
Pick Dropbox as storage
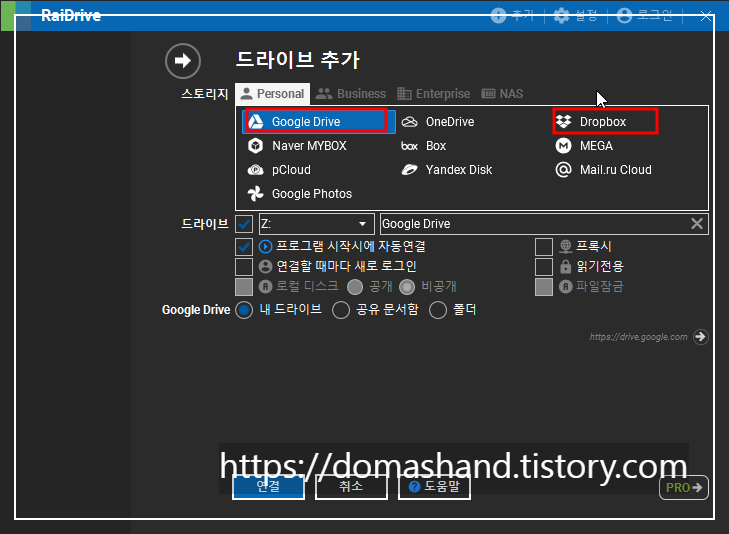coord(591,122)
